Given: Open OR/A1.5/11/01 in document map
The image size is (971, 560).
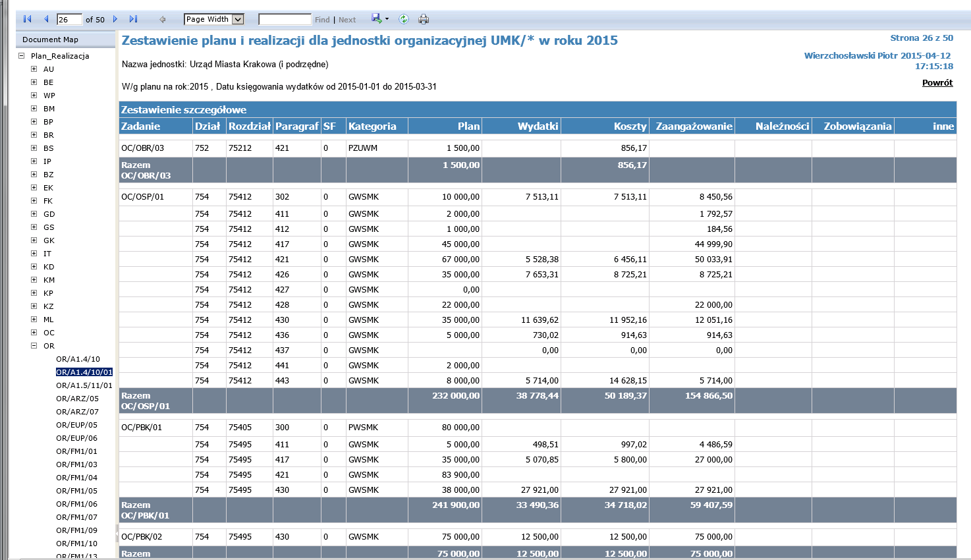Looking at the screenshot, I should tap(84, 385).
